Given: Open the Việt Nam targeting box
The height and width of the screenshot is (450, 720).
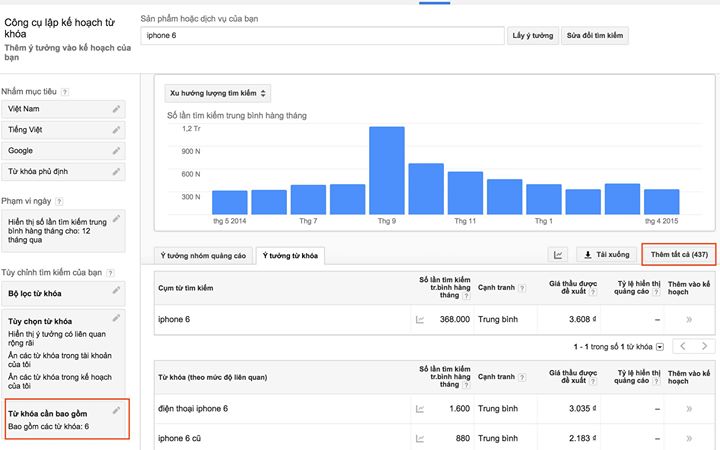Looking at the screenshot, I should coord(63,109).
